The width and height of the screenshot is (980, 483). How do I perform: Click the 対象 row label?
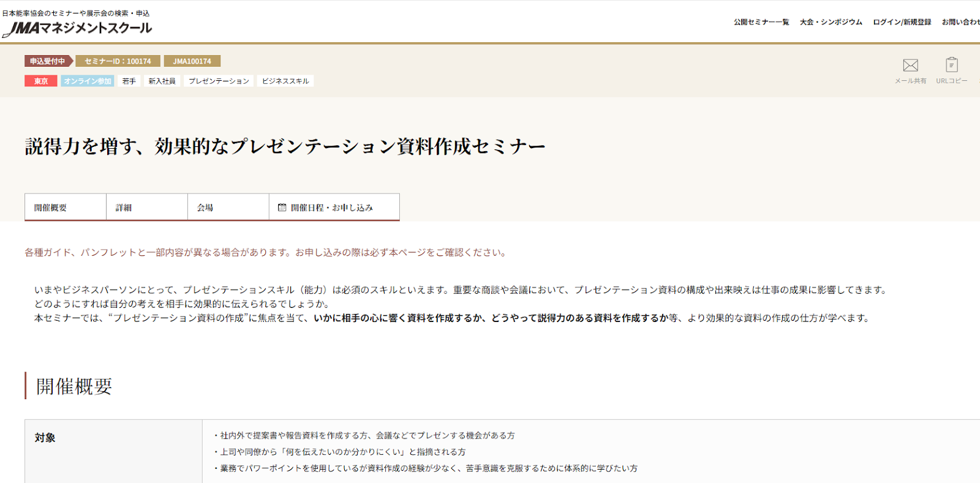tap(45, 438)
